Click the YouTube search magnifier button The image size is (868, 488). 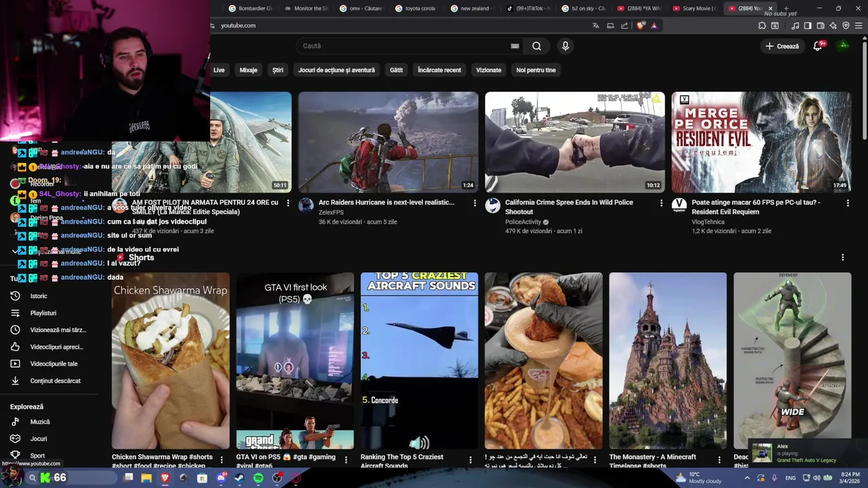point(536,46)
